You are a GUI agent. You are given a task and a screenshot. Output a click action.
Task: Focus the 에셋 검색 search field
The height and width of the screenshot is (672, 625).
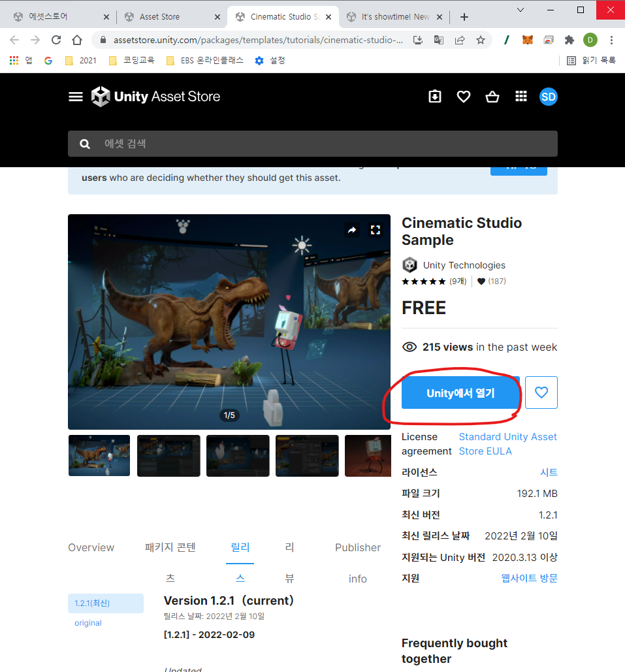(x=312, y=144)
